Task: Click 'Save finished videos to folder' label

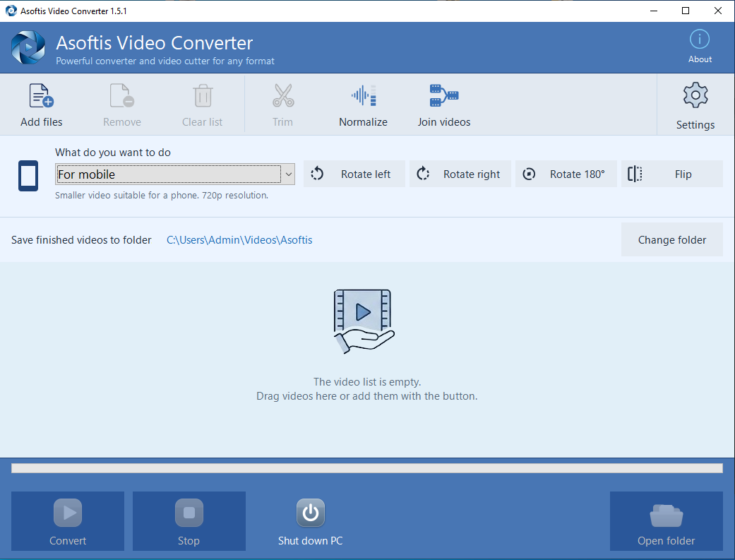Action: click(81, 240)
